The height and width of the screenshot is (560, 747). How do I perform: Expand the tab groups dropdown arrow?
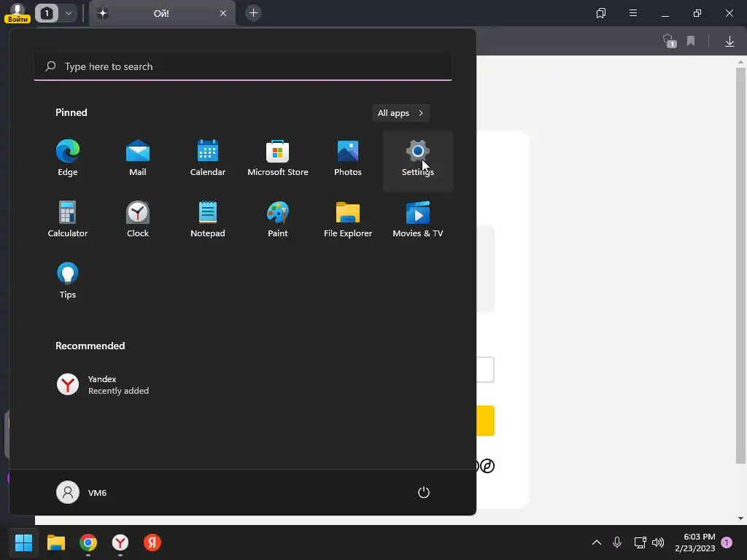pyautogui.click(x=69, y=13)
